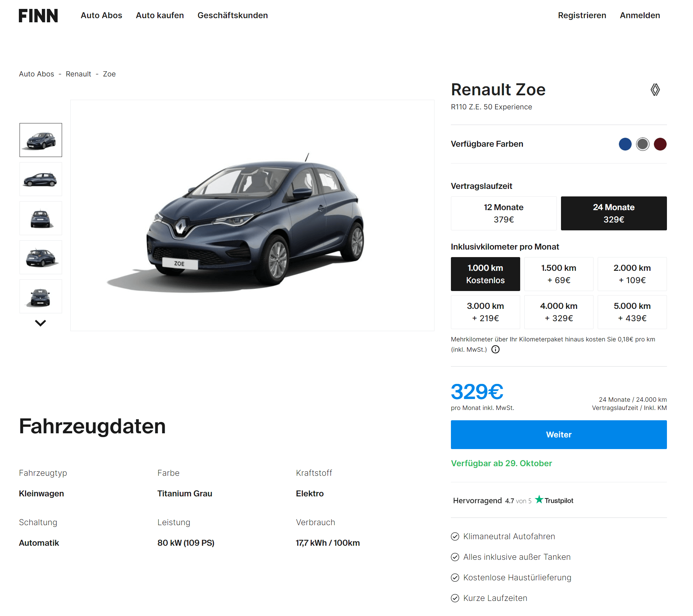Click the '80 kW (109 PS)' value
Viewport: 693px width, 616px height.
186,543
